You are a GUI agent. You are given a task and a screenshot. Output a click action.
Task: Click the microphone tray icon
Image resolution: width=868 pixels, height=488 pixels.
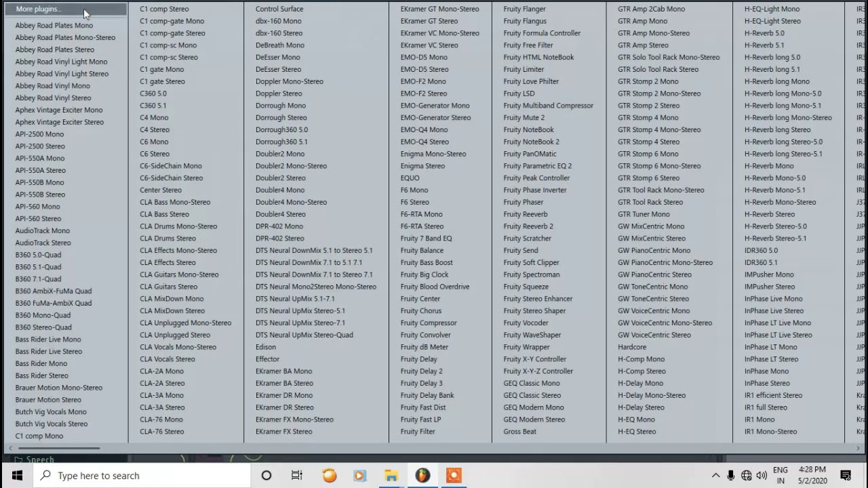(x=731, y=475)
